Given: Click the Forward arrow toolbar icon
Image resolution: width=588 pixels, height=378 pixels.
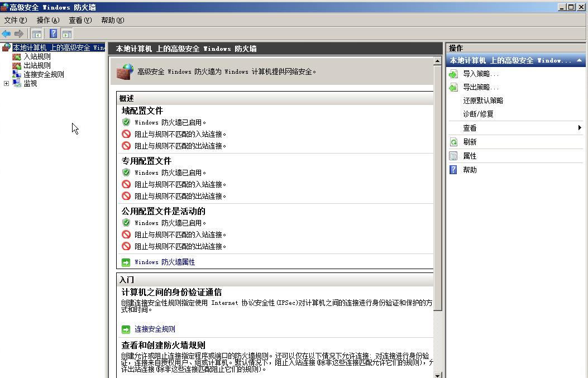Looking at the screenshot, I should point(19,34).
